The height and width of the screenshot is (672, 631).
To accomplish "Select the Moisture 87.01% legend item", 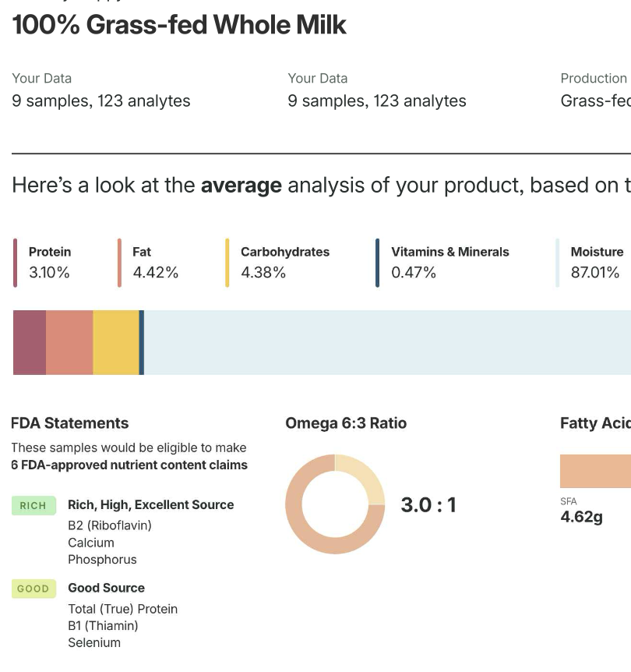I will tap(596, 263).
